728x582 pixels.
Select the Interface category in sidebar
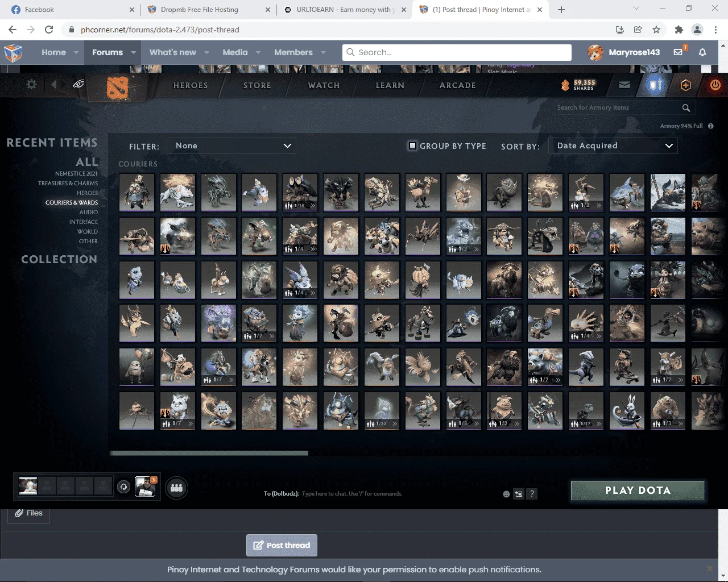84,222
